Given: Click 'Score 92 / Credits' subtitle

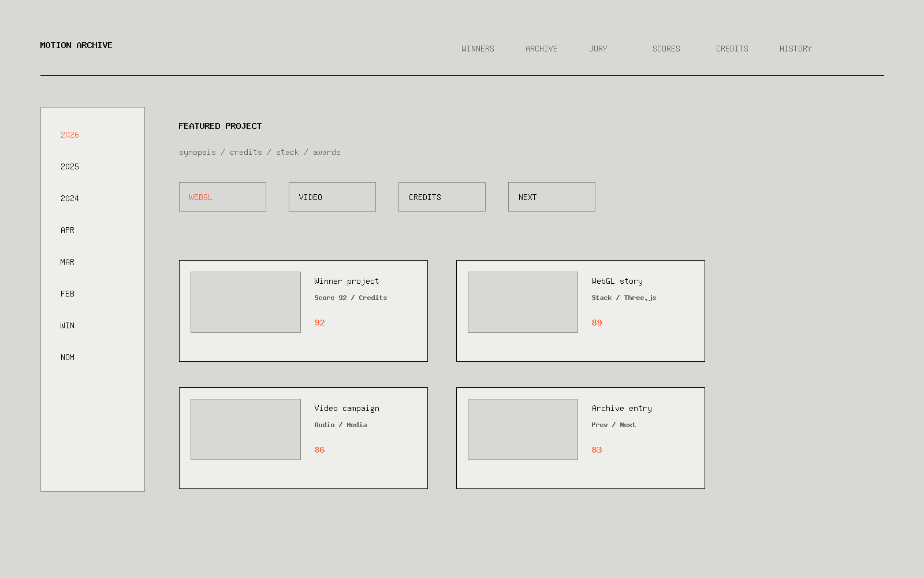Looking at the screenshot, I should coord(351,298).
